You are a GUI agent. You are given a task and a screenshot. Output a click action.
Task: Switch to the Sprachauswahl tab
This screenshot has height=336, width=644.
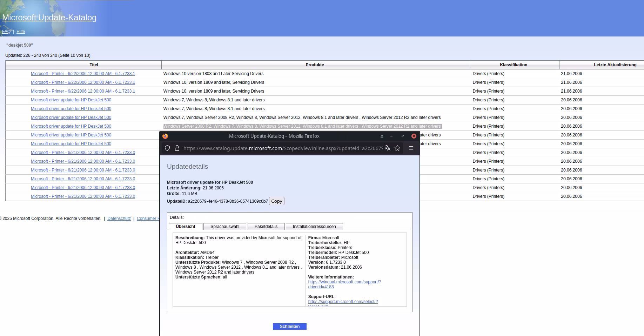click(224, 227)
